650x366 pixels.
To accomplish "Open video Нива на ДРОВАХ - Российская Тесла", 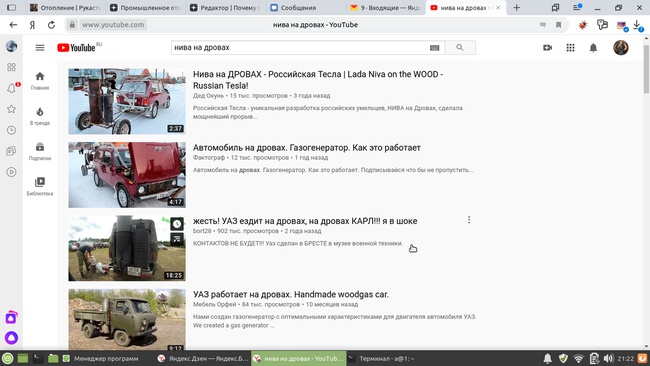I will point(318,80).
